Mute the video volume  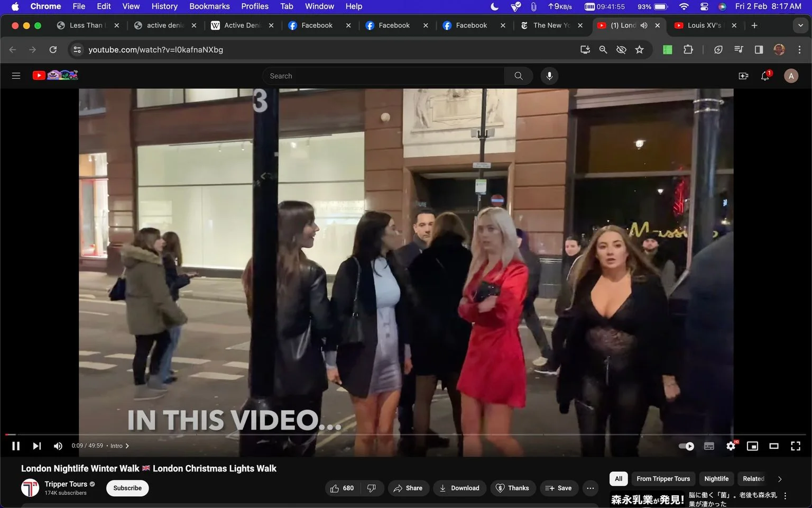click(x=58, y=446)
